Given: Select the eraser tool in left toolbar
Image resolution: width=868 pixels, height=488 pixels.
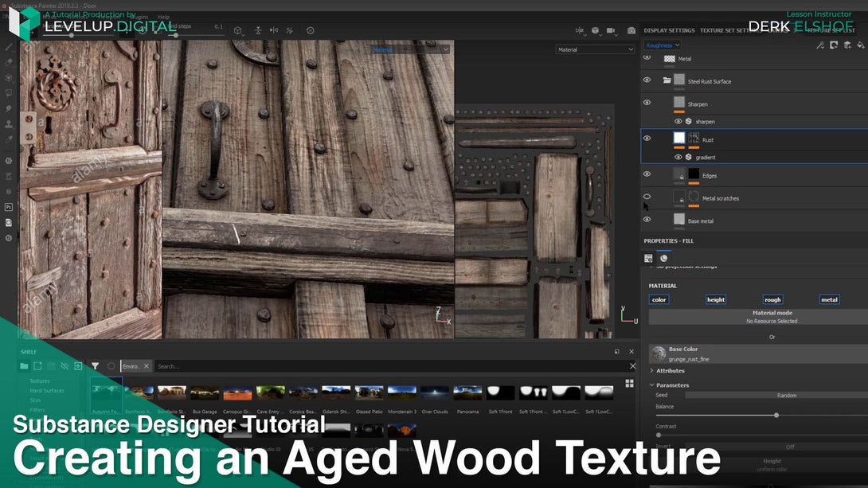Looking at the screenshot, I should (8, 62).
